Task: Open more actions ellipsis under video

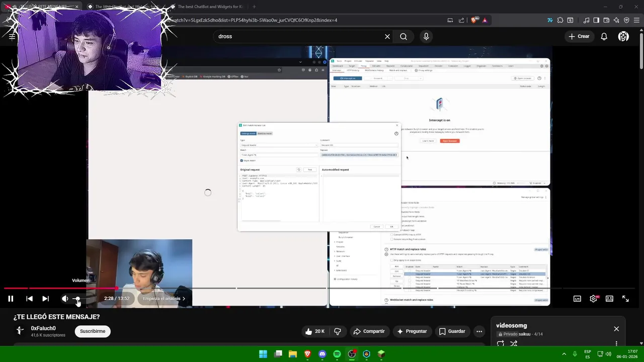Action: 479,331
